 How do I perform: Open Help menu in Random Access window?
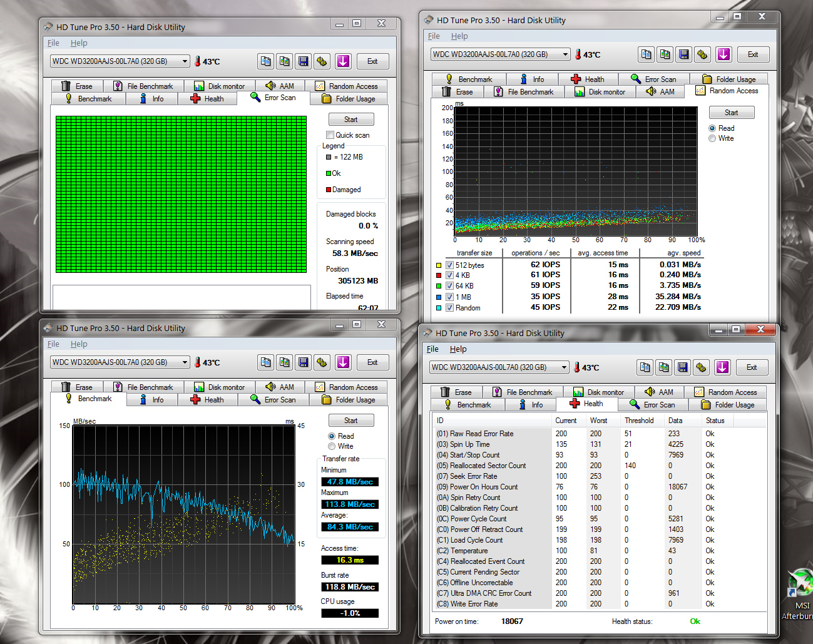(x=459, y=36)
